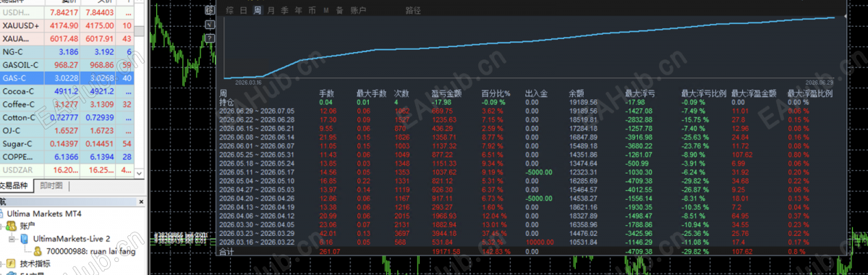Open the 备 tab in stats panel
The height and width of the screenshot is (275, 868).
click(339, 10)
